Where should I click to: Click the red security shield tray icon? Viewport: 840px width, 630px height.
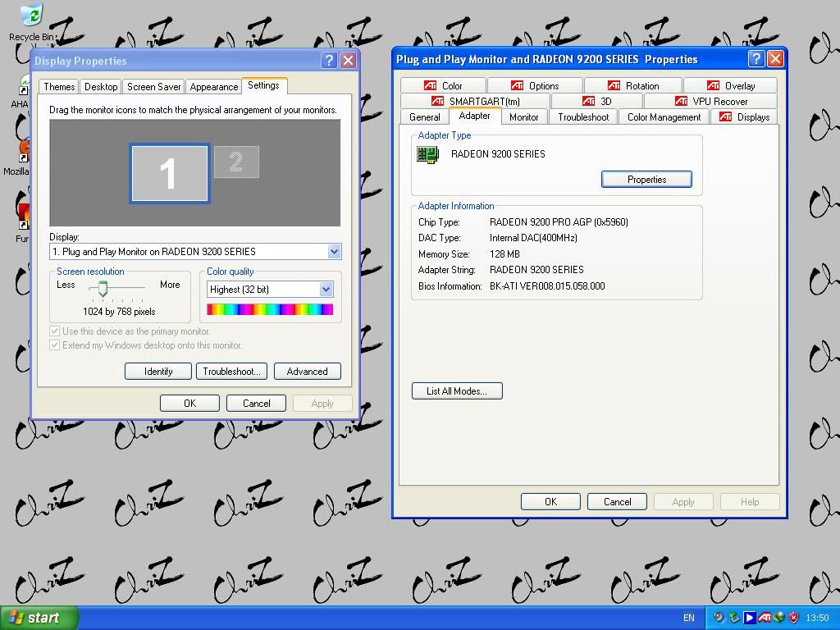pyautogui.click(x=793, y=618)
